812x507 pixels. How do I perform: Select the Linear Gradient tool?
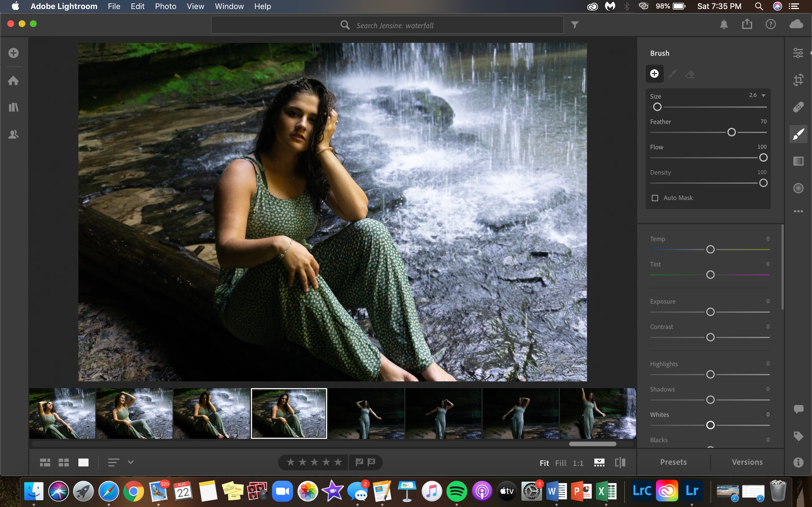pyautogui.click(x=798, y=161)
